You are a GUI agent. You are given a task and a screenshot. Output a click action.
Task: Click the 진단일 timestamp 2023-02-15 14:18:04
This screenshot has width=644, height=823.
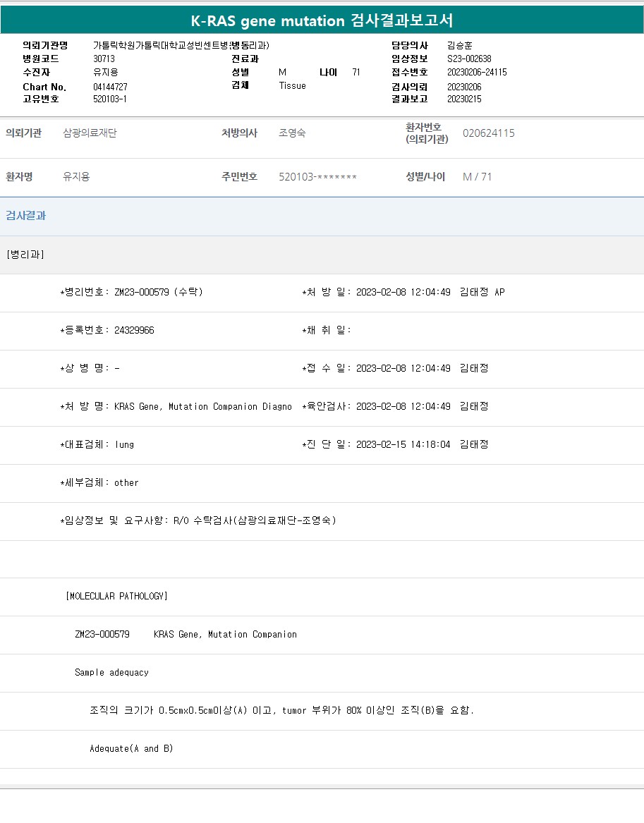[x=403, y=444]
